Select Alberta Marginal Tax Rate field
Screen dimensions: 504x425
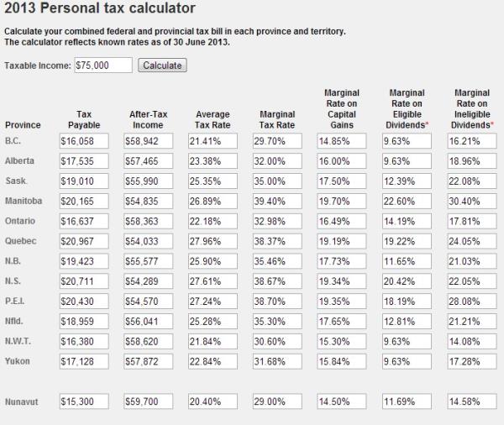pos(278,160)
